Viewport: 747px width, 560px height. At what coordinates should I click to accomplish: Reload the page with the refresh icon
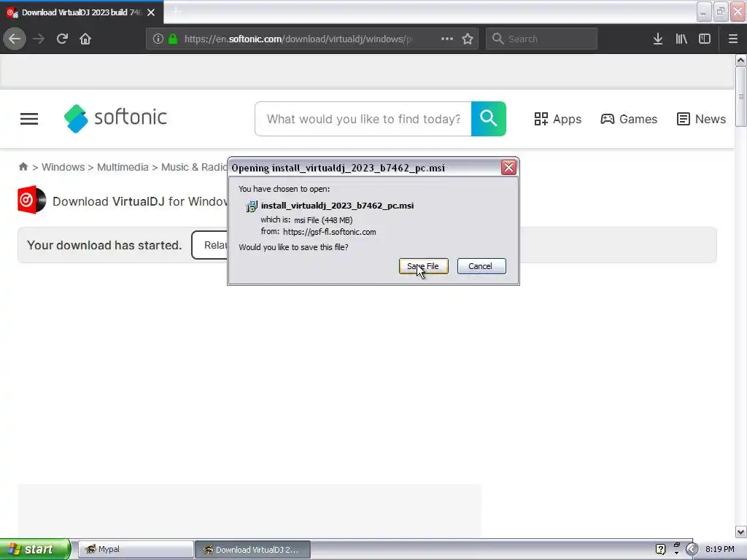pyautogui.click(x=62, y=39)
